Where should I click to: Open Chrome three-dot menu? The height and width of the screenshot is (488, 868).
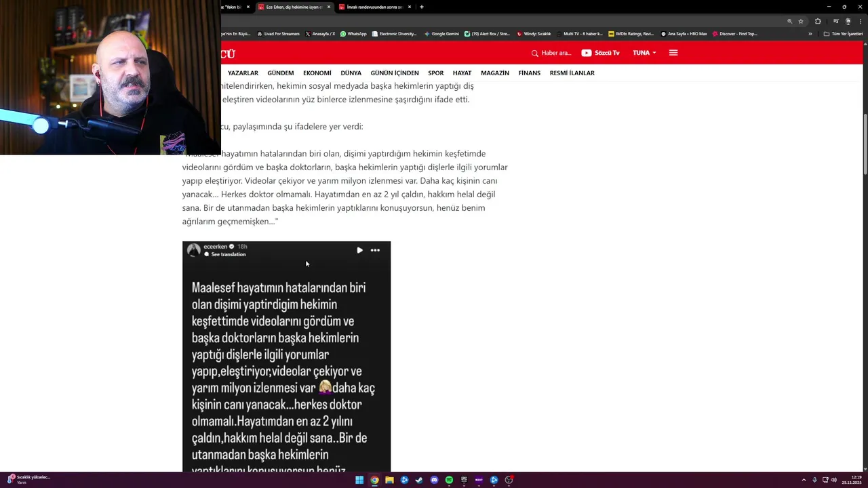(x=859, y=21)
